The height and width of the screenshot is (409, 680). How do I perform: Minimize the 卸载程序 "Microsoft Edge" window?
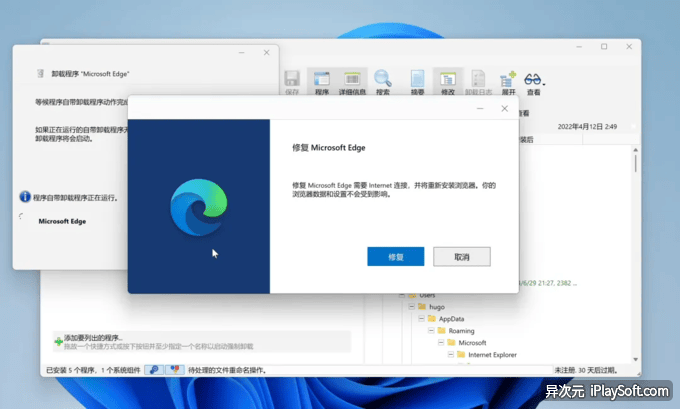point(242,52)
